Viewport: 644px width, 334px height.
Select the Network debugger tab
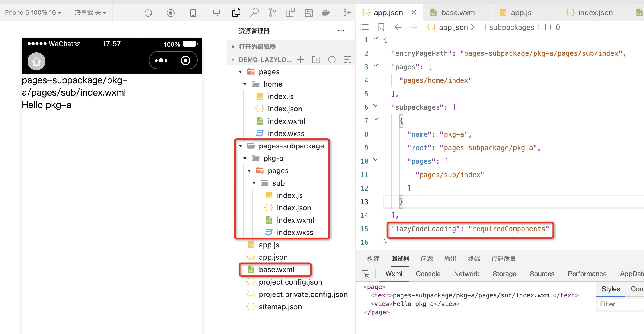(x=467, y=274)
